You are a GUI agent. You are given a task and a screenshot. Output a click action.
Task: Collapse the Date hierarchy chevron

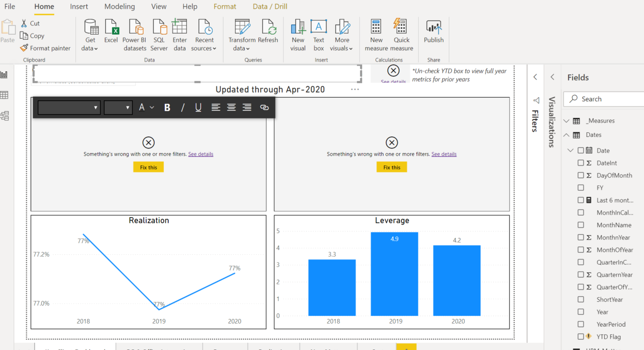[x=571, y=150]
